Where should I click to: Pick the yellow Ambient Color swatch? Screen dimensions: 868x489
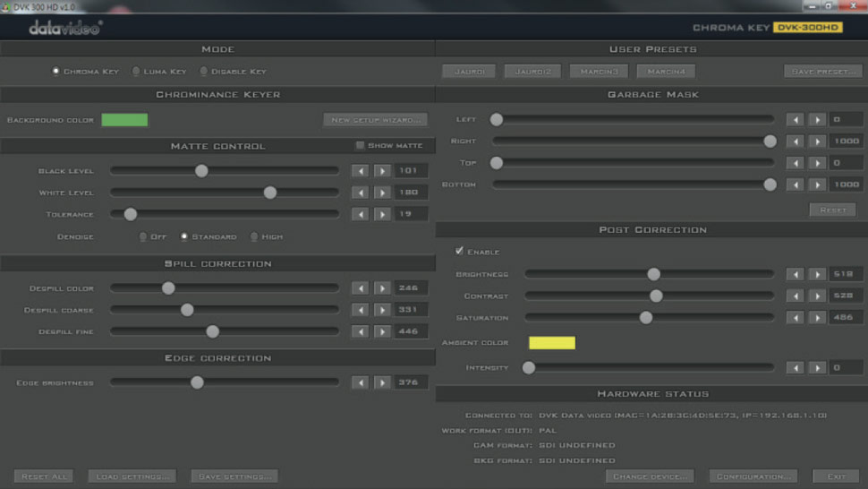(x=552, y=343)
